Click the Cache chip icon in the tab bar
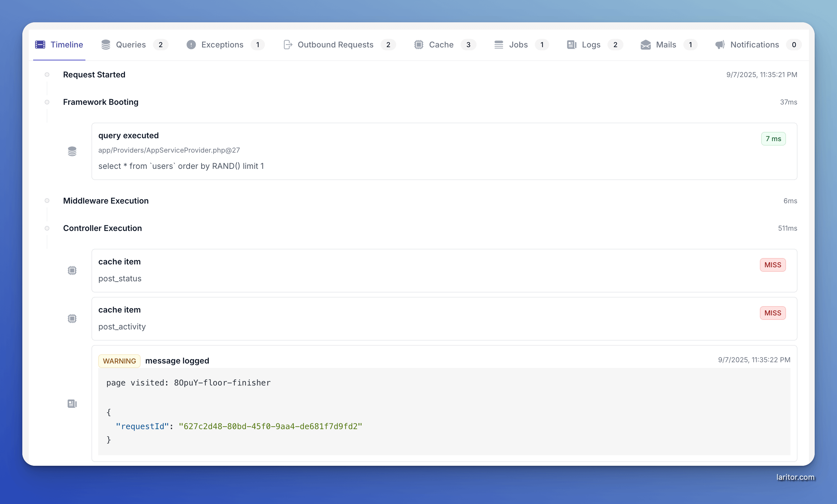Image resolution: width=837 pixels, height=504 pixels. coord(418,45)
